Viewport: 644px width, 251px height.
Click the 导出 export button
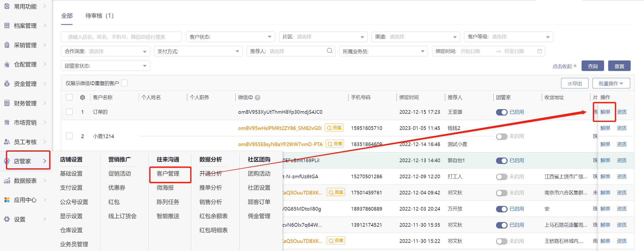point(575,83)
